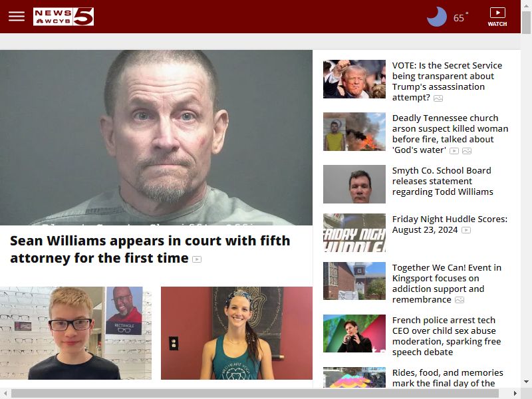Image resolution: width=532 pixels, height=399 pixels.
Task: Click the News 5 WCYB logo
Action: pyautogui.click(x=63, y=17)
